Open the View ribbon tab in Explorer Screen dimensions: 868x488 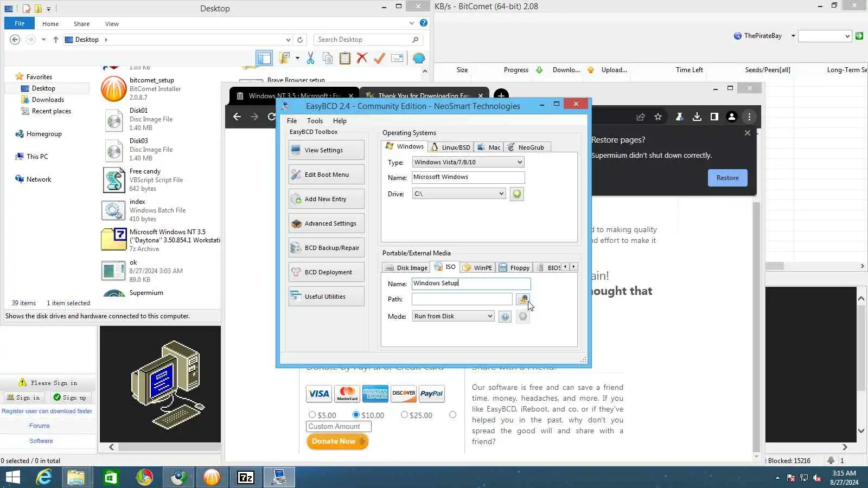[x=112, y=24]
